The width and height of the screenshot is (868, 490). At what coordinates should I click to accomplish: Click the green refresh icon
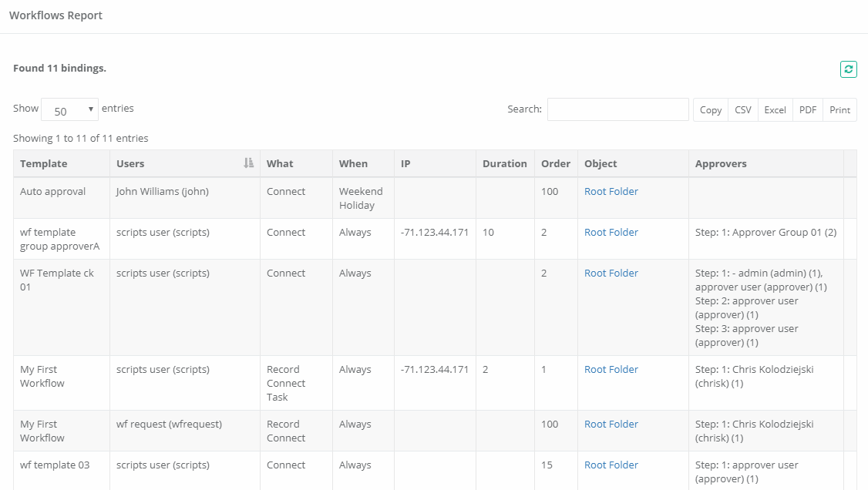tap(848, 69)
